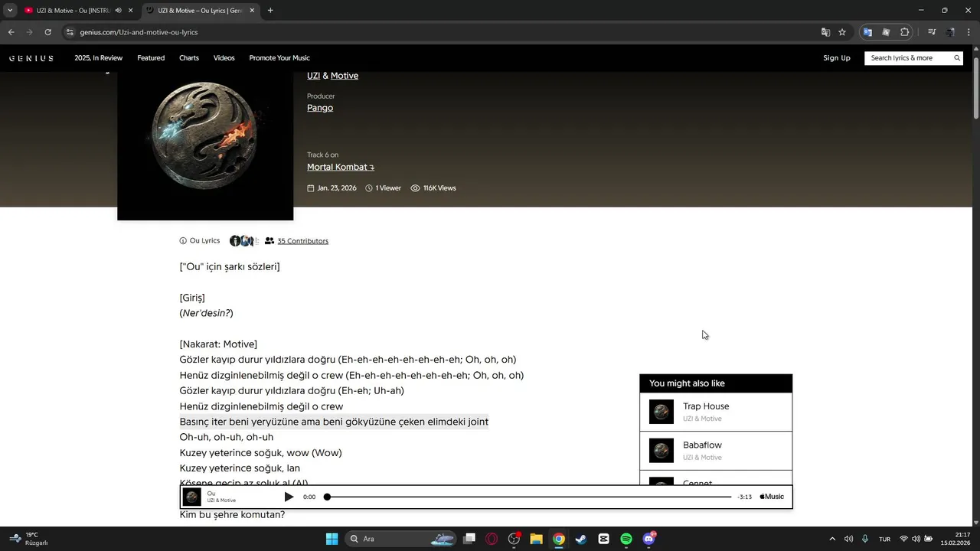
Task: Open Discord from the taskbar
Action: pos(649,539)
